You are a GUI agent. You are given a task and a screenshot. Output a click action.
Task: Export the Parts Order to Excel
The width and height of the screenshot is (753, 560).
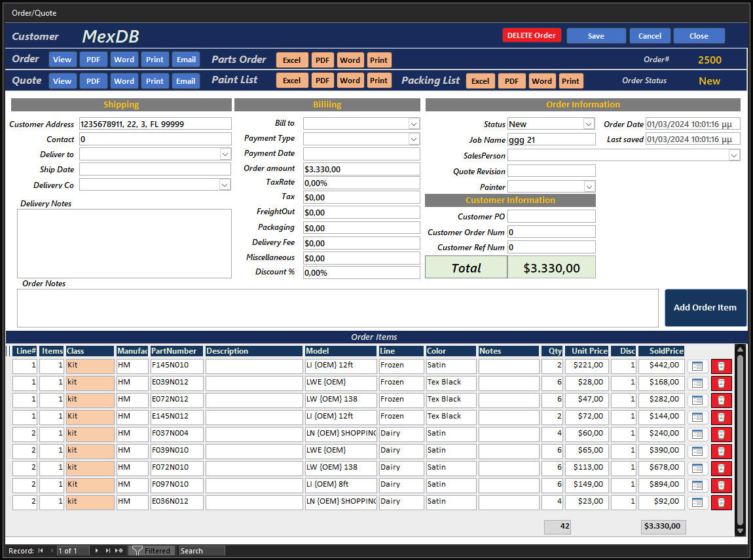291,60
